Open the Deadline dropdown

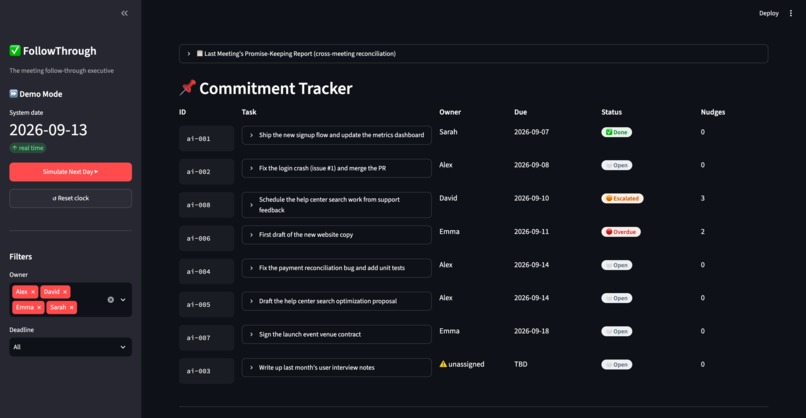click(70, 347)
